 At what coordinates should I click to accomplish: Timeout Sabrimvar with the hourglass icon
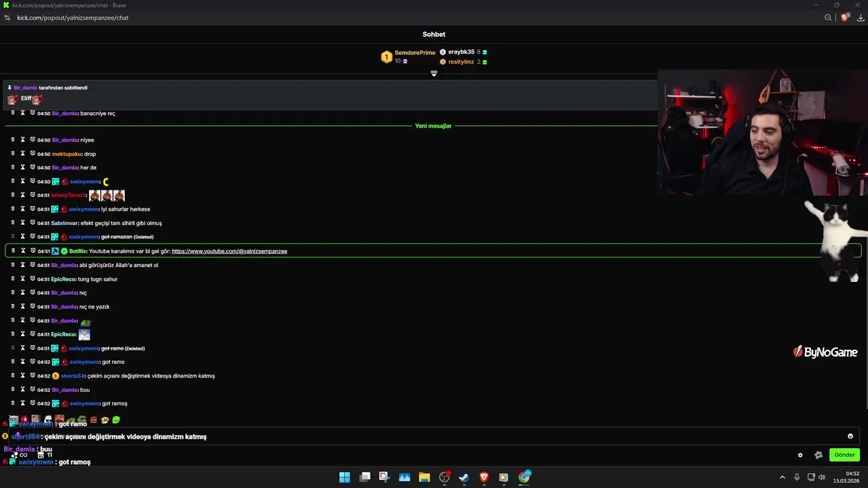pos(22,222)
